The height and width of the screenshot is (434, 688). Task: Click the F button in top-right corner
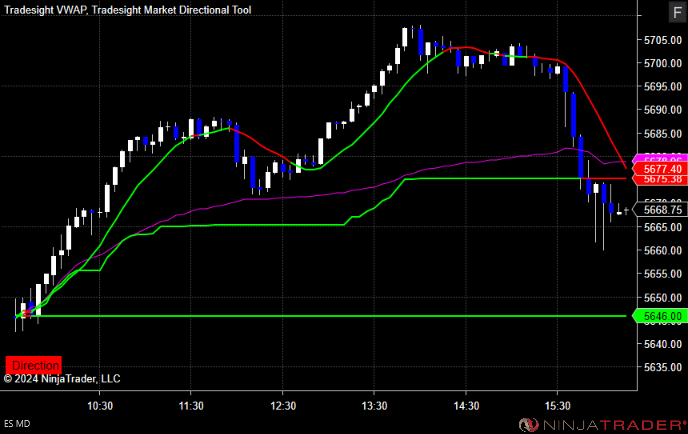click(x=677, y=12)
